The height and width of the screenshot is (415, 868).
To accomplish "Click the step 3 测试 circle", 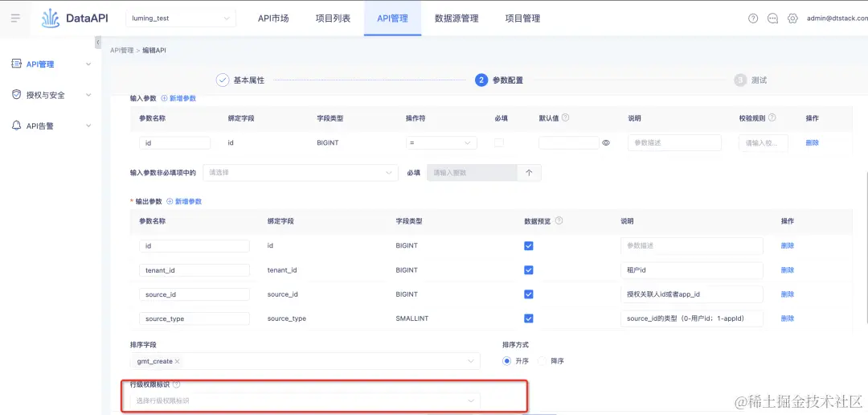I will (x=741, y=80).
